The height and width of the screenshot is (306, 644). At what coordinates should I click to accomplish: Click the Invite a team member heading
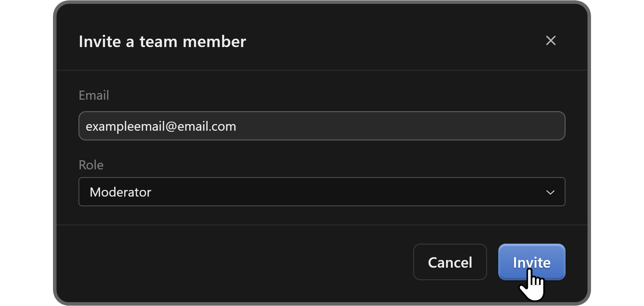click(162, 42)
